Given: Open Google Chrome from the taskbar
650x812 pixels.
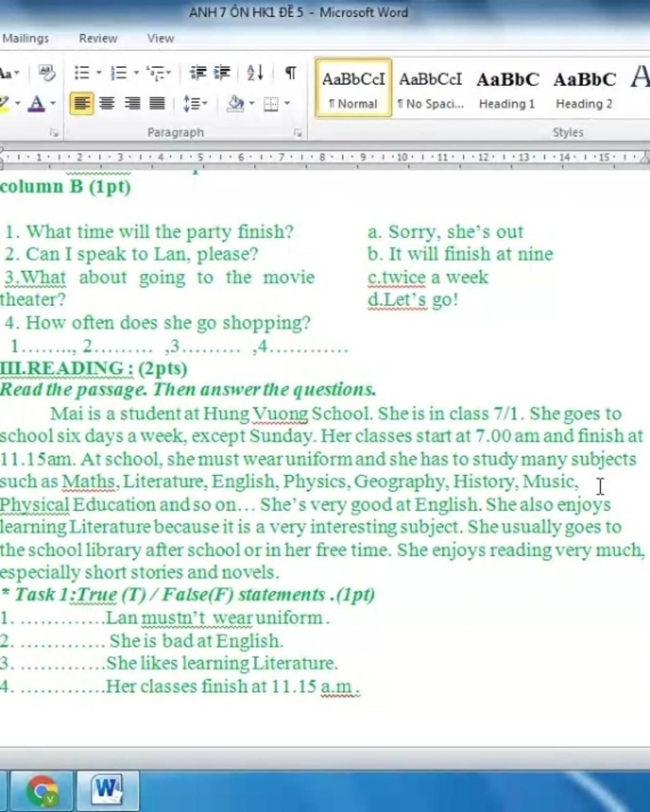Looking at the screenshot, I should click(42, 790).
